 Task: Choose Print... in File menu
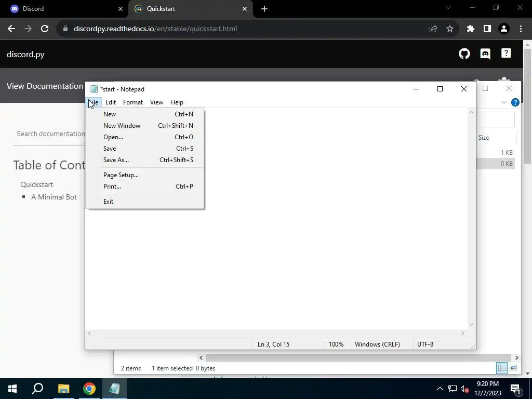tap(145, 187)
